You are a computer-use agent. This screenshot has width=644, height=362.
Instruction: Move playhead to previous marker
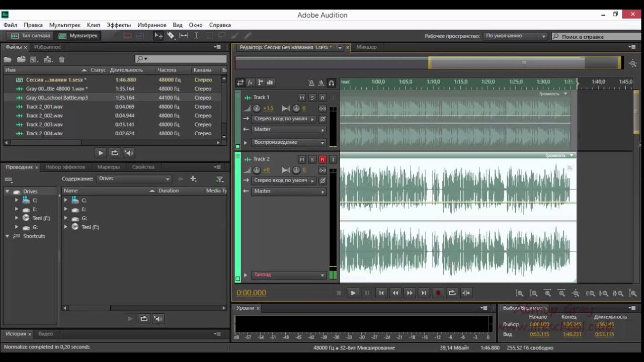click(x=381, y=293)
